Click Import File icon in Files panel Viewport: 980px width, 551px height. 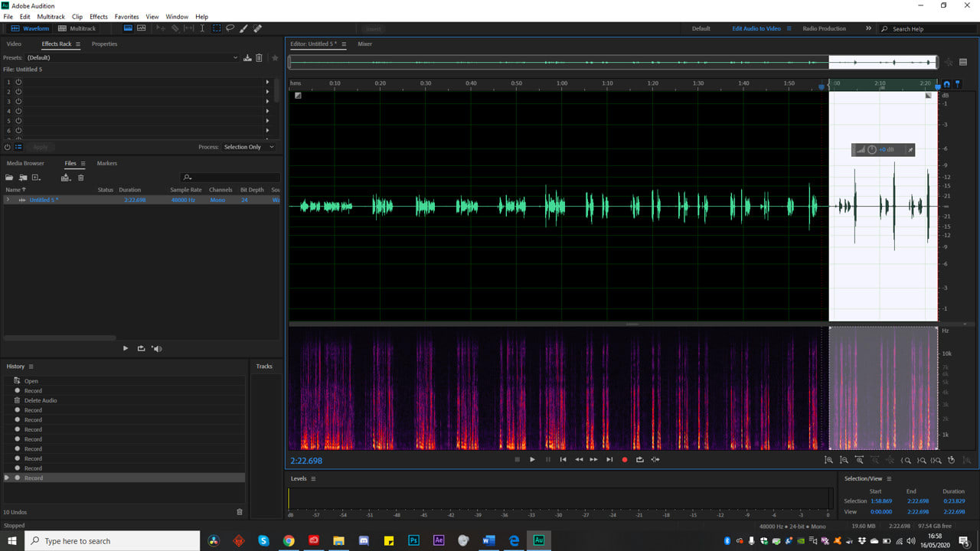coord(23,178)
